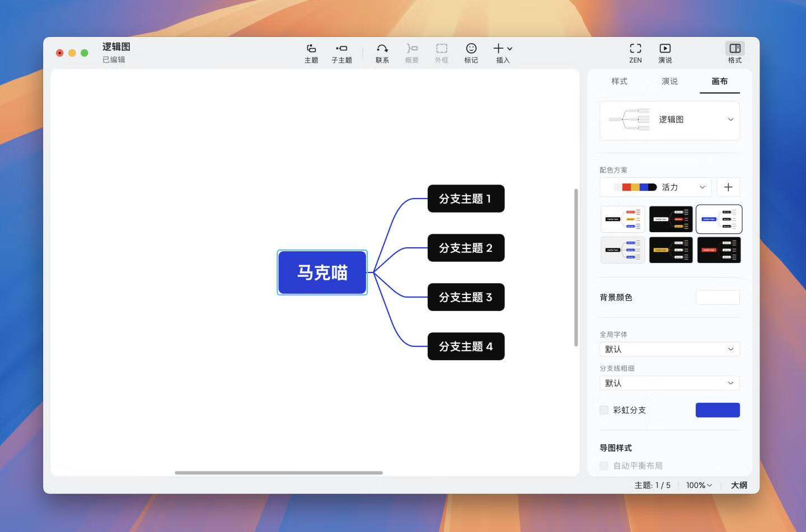Click the canvas vertical scrollbar
806x532 pixels.
coord(576,267)
